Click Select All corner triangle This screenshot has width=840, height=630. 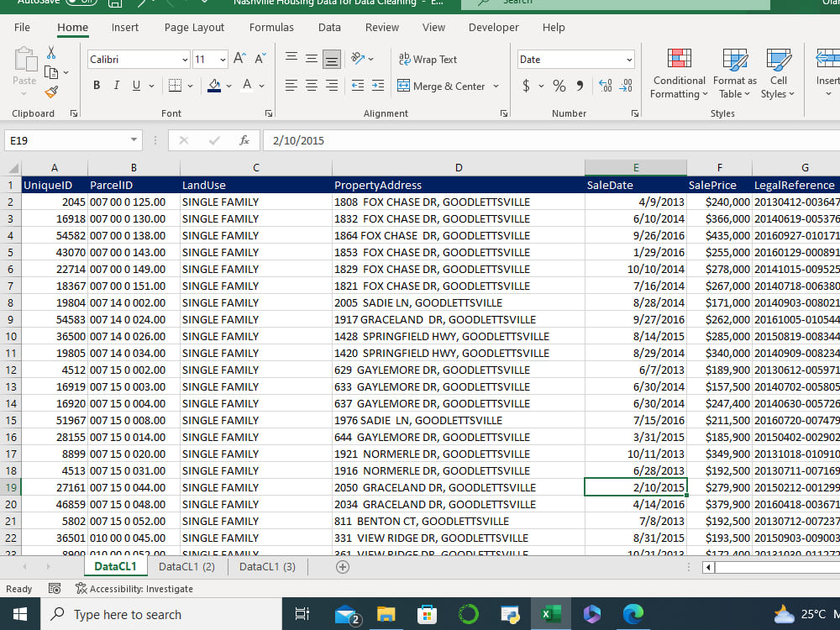13,168
